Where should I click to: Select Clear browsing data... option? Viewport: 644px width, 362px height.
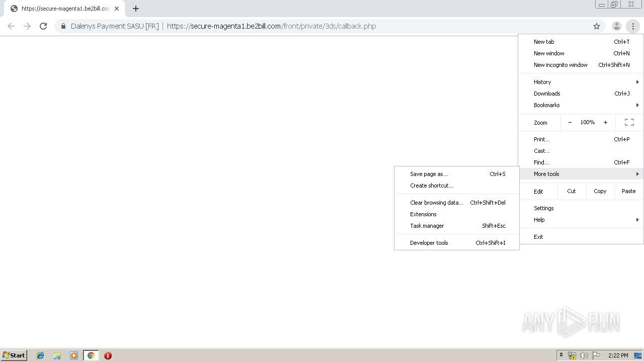(x=457, y=203)
